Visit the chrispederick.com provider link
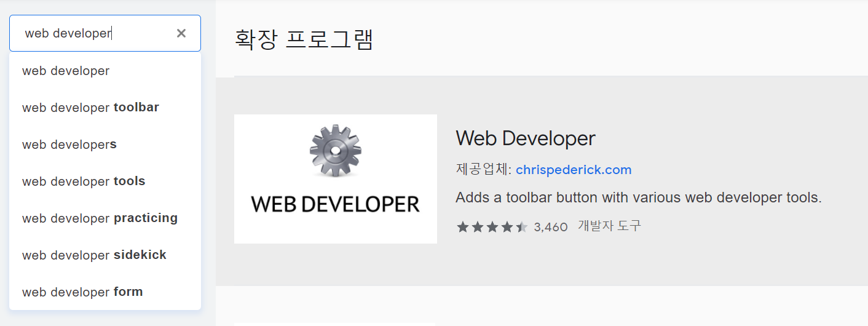The image size is (868, 326). point(574,170)
